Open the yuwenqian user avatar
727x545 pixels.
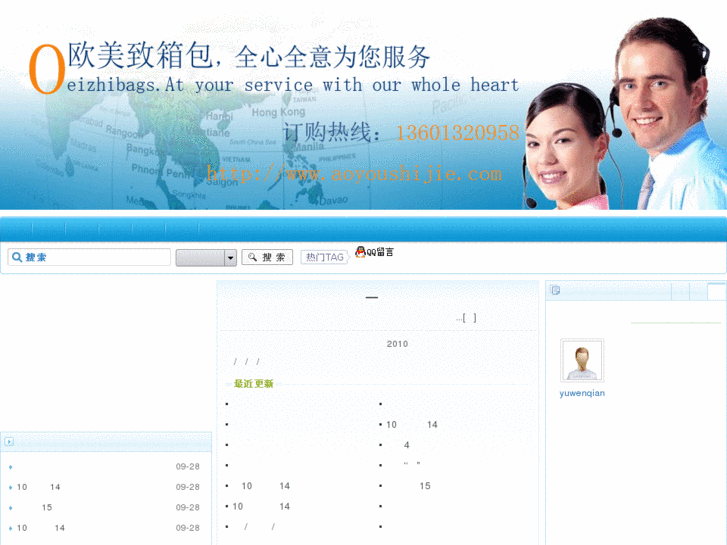pos(582,360)
